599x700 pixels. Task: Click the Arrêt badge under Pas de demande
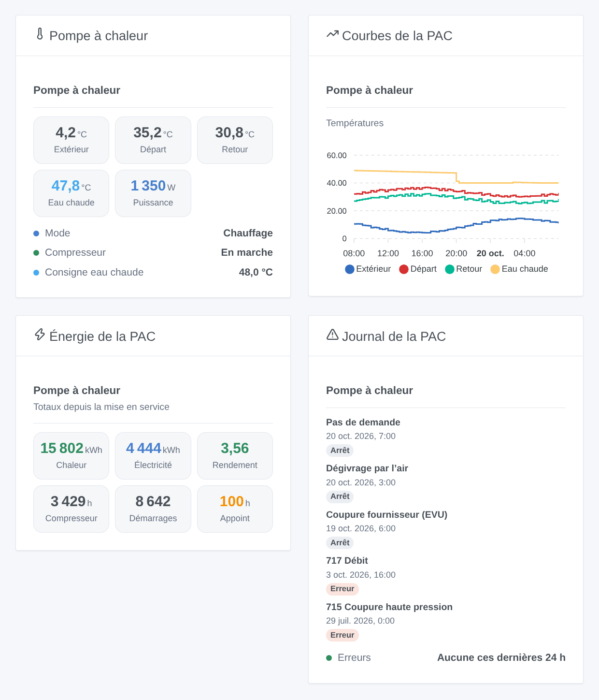coord(340,451)
